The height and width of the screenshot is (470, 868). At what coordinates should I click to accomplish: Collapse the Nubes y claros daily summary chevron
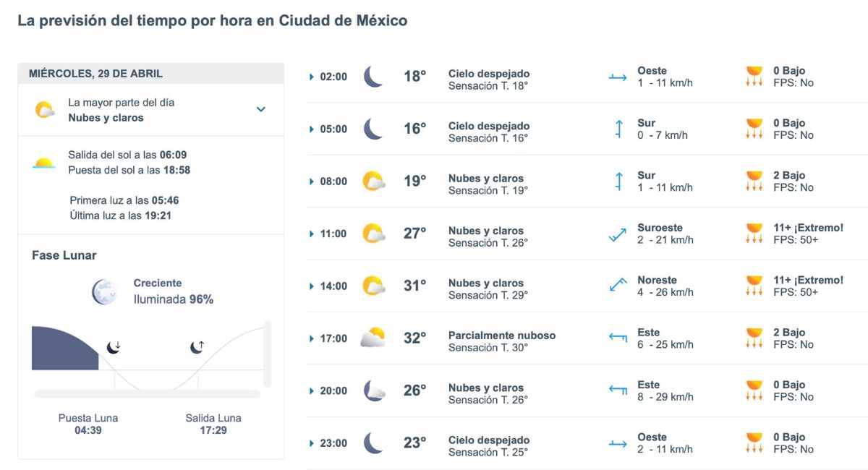[260, 110]
